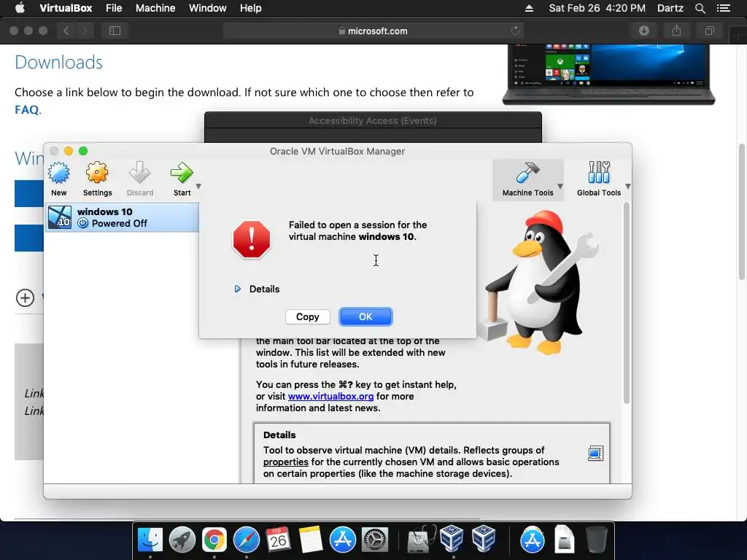Click Safari's downloads arrow icon
The height and width of the screenshot is (560, 747).
(x=644, y=31)
